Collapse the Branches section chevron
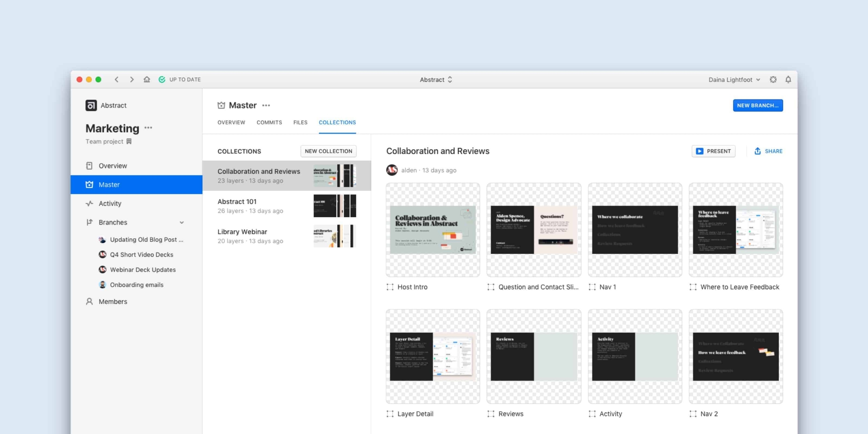 [x=182, y=222]
